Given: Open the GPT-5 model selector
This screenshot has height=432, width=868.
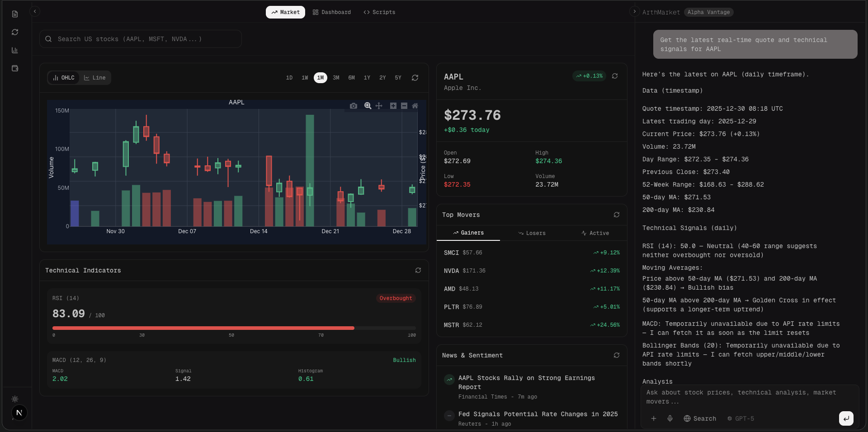Looking at the screenshot, I should (741, 418).
